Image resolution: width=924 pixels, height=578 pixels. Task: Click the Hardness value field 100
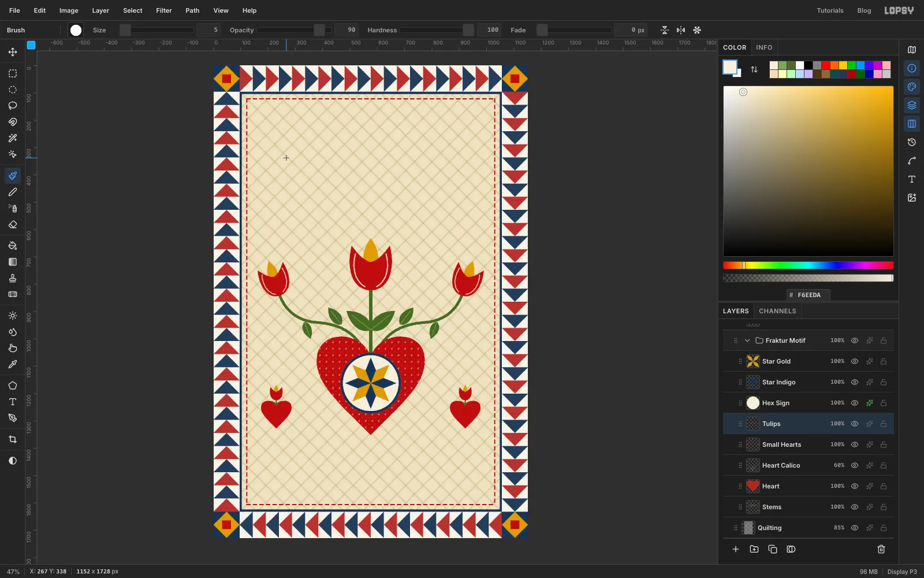[489, 30]
